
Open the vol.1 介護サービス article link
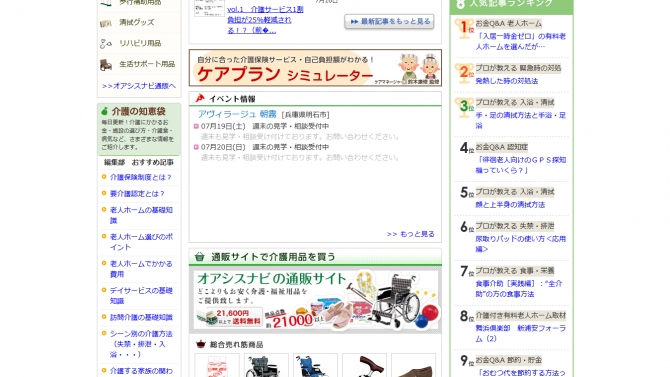coord(265,20)
